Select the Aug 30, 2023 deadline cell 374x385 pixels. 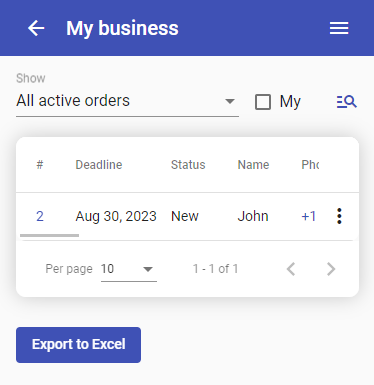(x=116, y=216)
